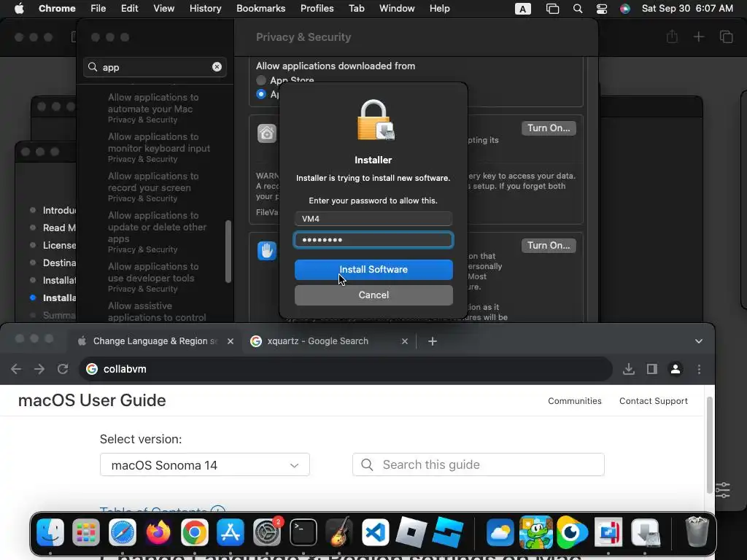
Task: Open a new Chrome tab with plus
Action: click(x=433, y=341)
